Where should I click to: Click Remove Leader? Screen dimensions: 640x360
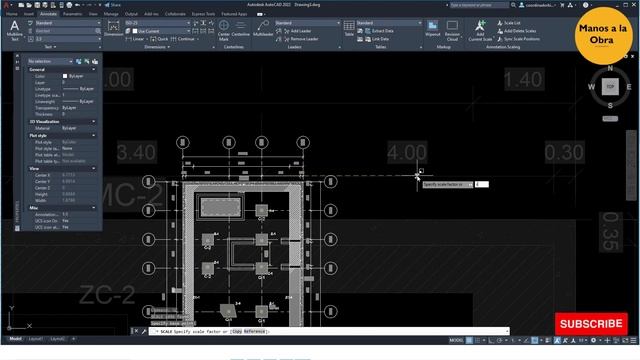300,39
